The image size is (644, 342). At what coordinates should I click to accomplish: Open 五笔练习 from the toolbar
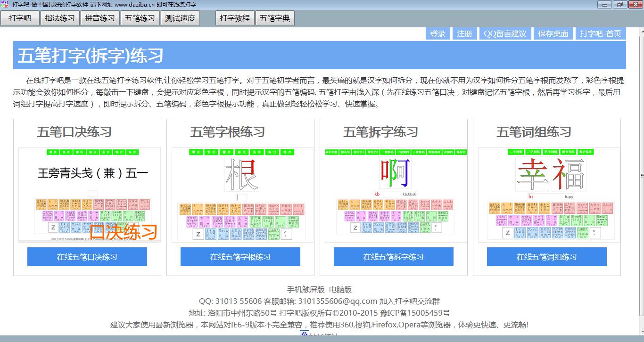point(140,18)
